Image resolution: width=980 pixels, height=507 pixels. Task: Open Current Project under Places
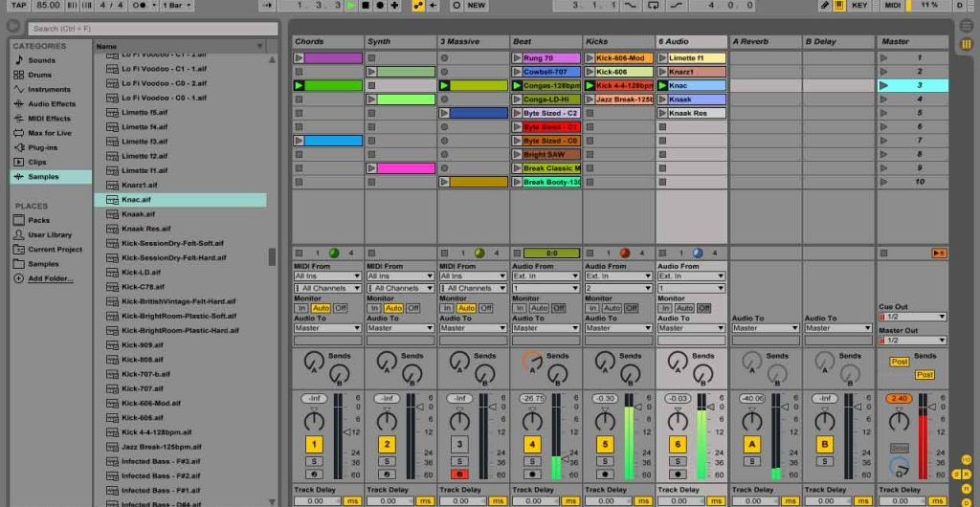55,249
